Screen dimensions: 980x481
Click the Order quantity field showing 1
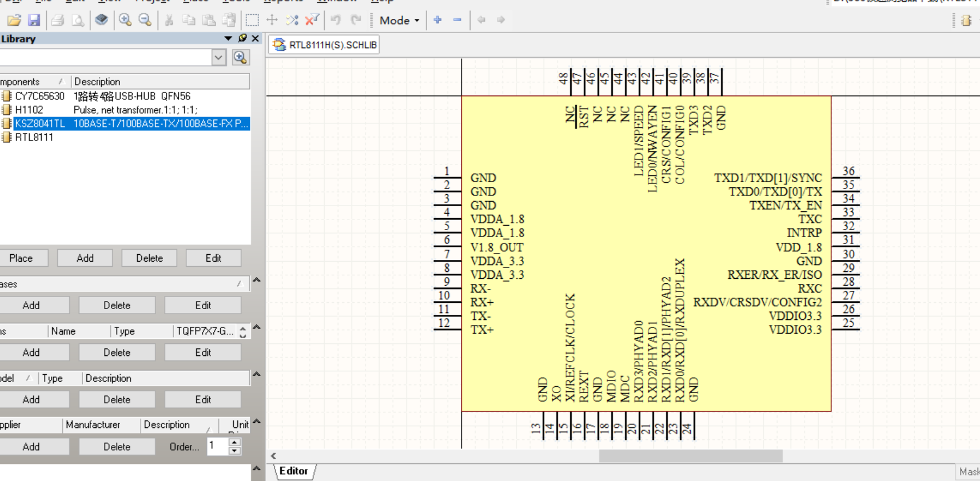pos(217,446)
